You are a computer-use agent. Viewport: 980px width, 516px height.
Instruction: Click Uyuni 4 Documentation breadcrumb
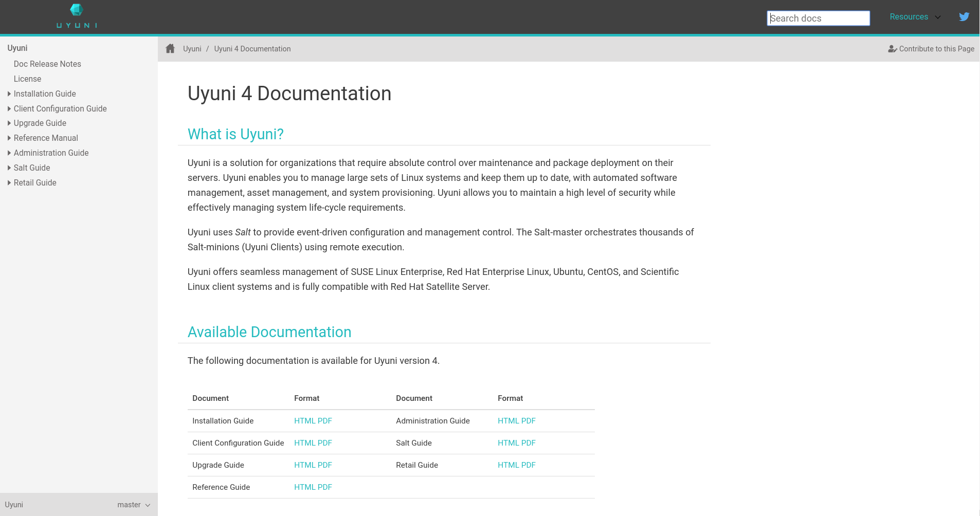[252, 49]
